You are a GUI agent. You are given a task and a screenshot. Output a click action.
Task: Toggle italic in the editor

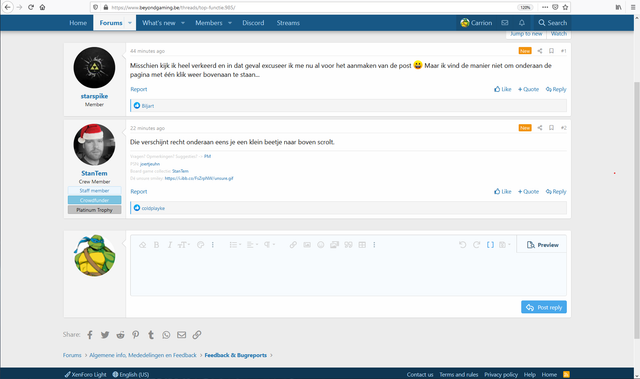pyautogui.click(x=170, y=245)
